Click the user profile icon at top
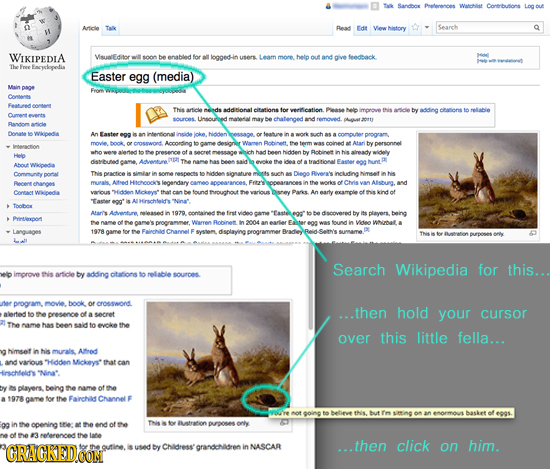The image size is (550, 469). pyautogui.click(x=328, y=6)
